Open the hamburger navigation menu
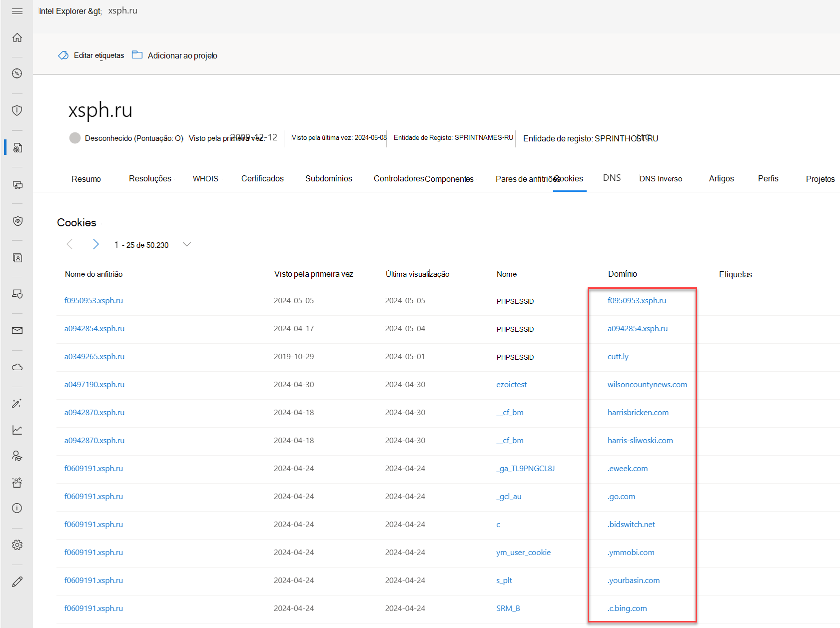This screenshot has width=840, height=628. pyautogui.click(x=17, y=11)
